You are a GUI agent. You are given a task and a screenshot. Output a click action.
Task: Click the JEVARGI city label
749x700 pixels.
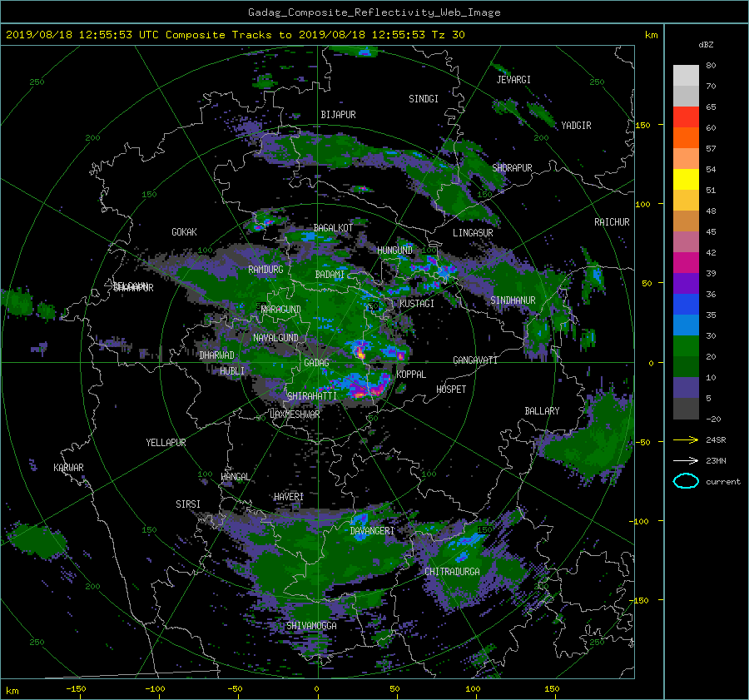[513, 80]
